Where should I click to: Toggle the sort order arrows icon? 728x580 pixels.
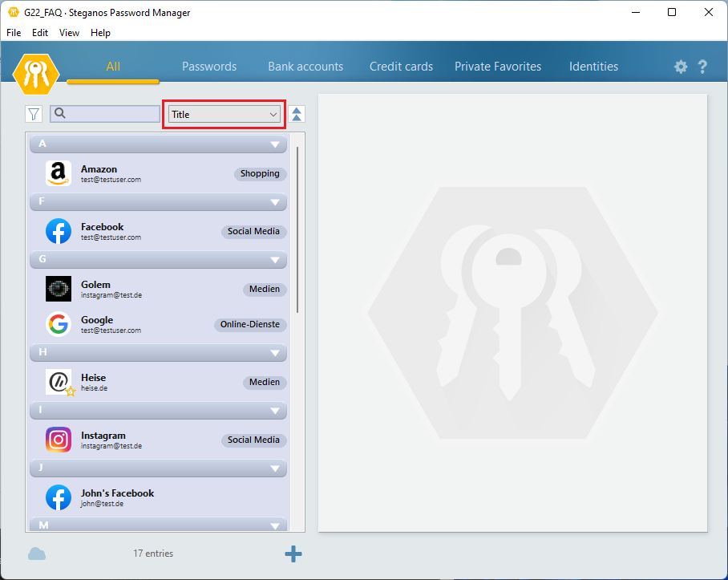point(297,114)
